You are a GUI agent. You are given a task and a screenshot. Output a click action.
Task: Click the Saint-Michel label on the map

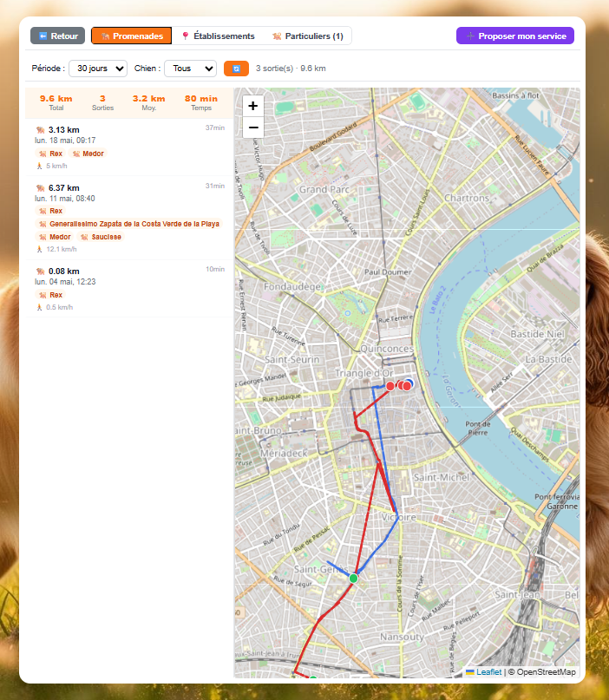coord(441,477)
